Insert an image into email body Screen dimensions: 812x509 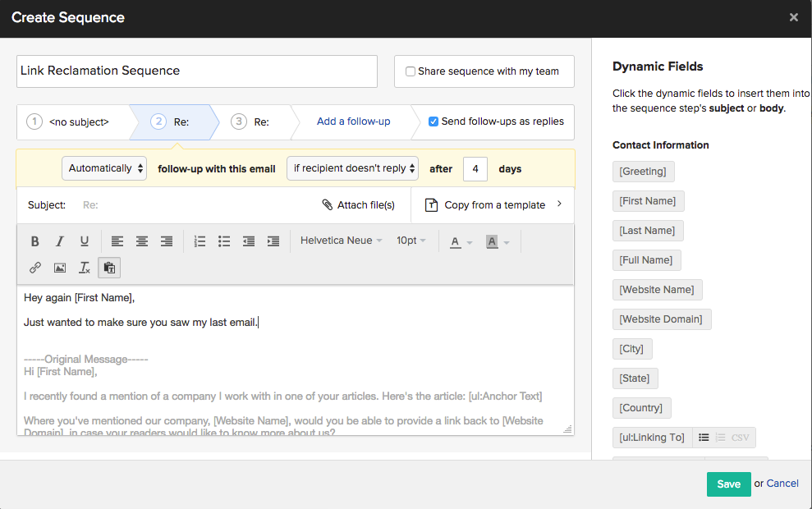tap(60, 268)
